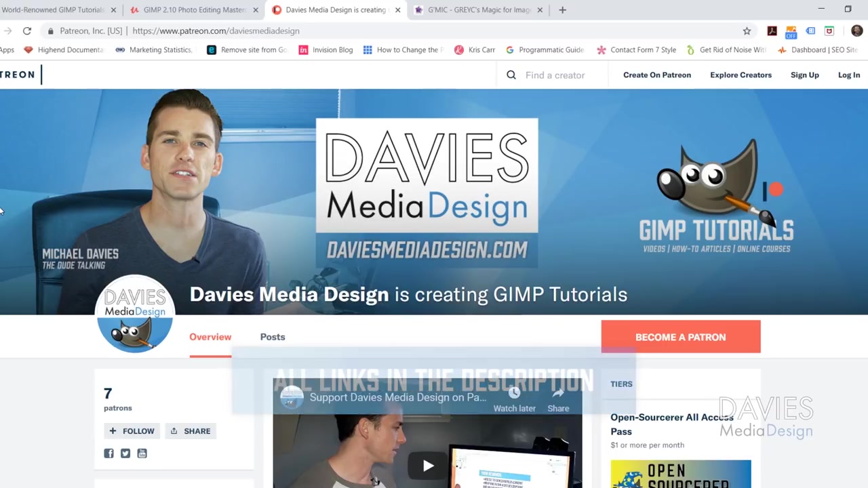Open a new browser tab
The image size is (868, 488).
click(562, 9)
